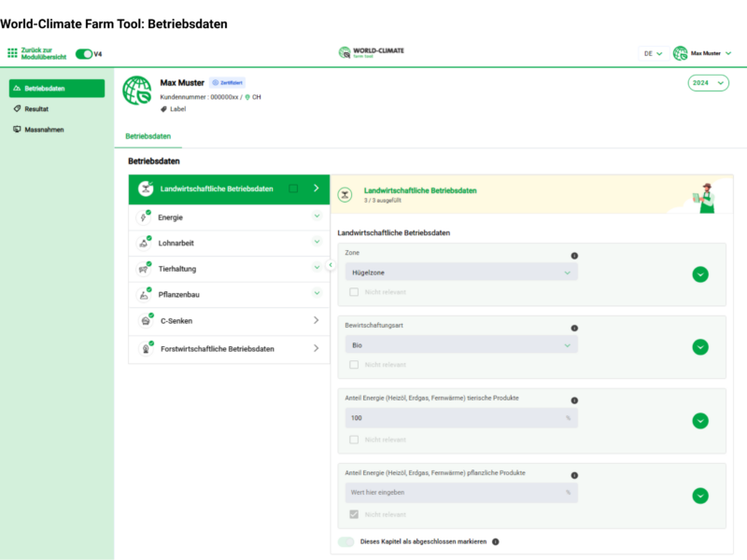747x560 pixels.
Task: Toggle 'Dieses Kapitel als abgeschlossen markieren' switch
Action: 346,542
